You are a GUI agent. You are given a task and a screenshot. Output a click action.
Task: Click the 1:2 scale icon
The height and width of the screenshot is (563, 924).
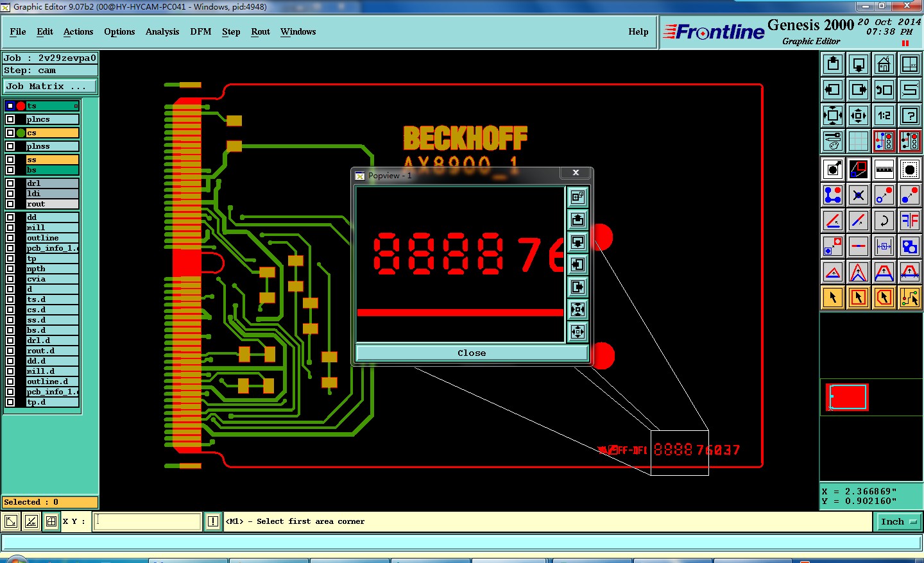coord(884,115)
